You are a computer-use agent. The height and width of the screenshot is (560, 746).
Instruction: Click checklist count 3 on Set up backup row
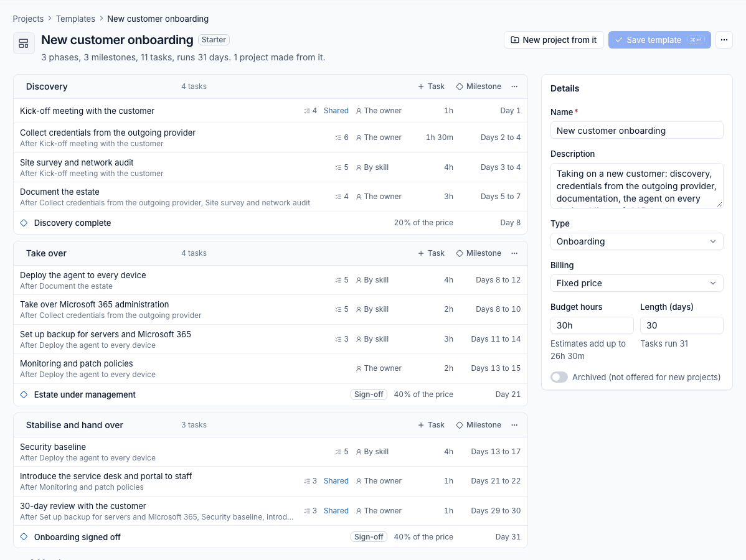click(x=342, y=339)
